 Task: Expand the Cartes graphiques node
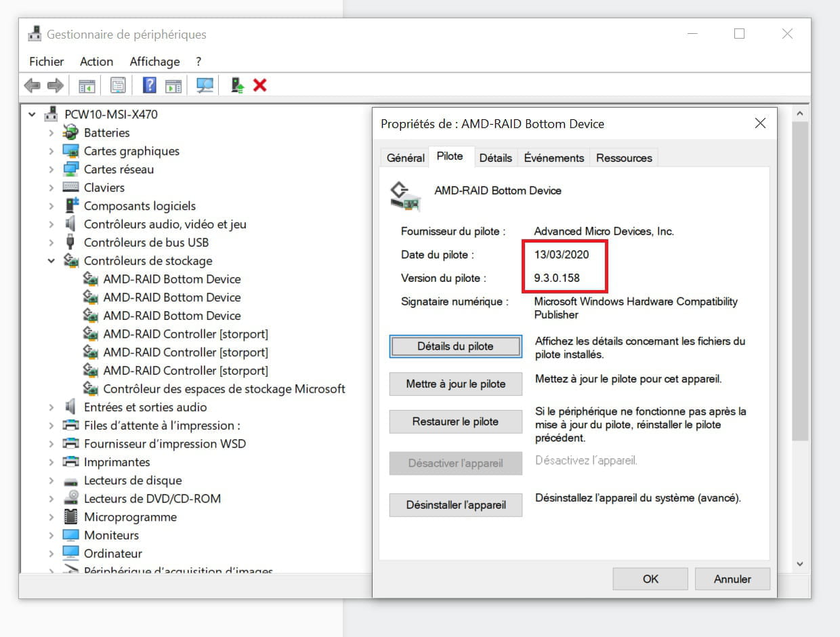click(x=51, y=151)
